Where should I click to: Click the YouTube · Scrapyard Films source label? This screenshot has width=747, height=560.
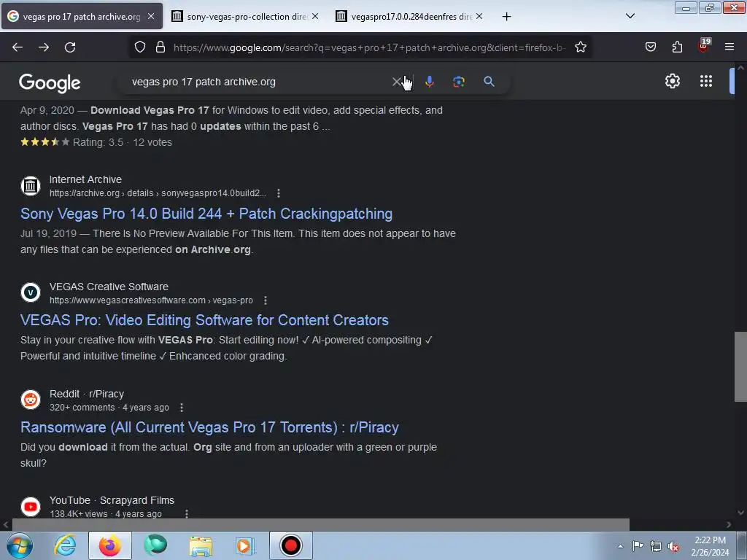point(112,500)
